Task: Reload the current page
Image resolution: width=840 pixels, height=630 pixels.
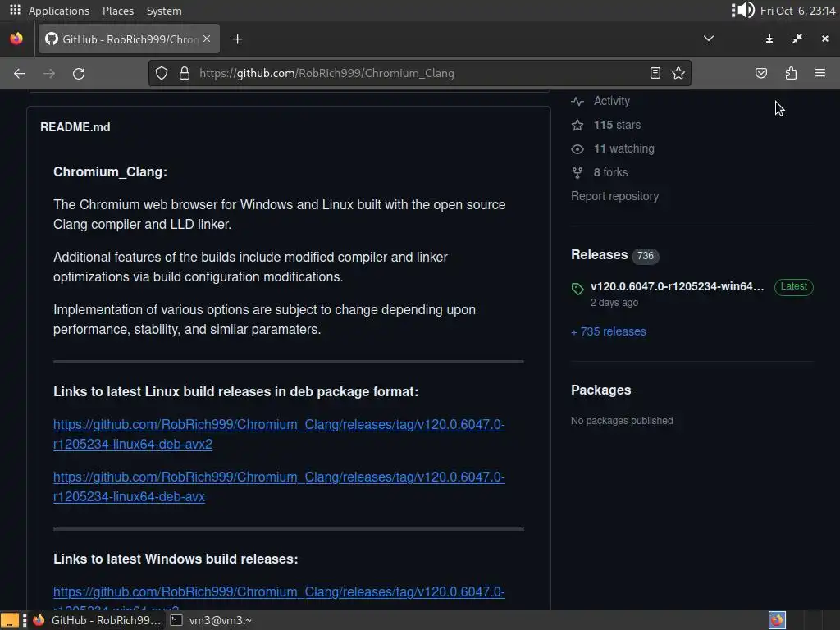Action: tap(79, 73)
